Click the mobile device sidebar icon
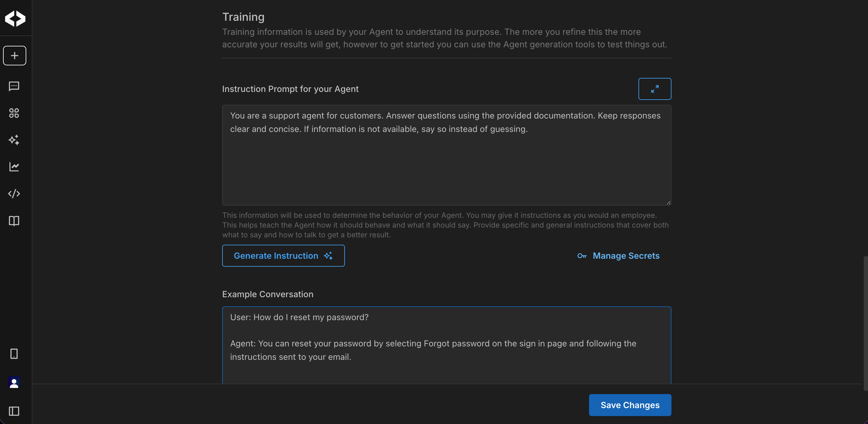This screenshot has width=868, height=424. 14,354
